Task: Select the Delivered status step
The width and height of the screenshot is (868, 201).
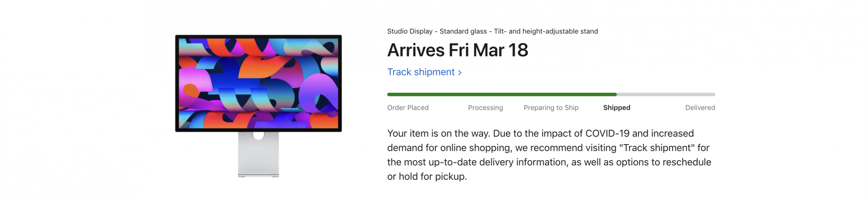Action: pyautogui.click(x=700, y=108)
